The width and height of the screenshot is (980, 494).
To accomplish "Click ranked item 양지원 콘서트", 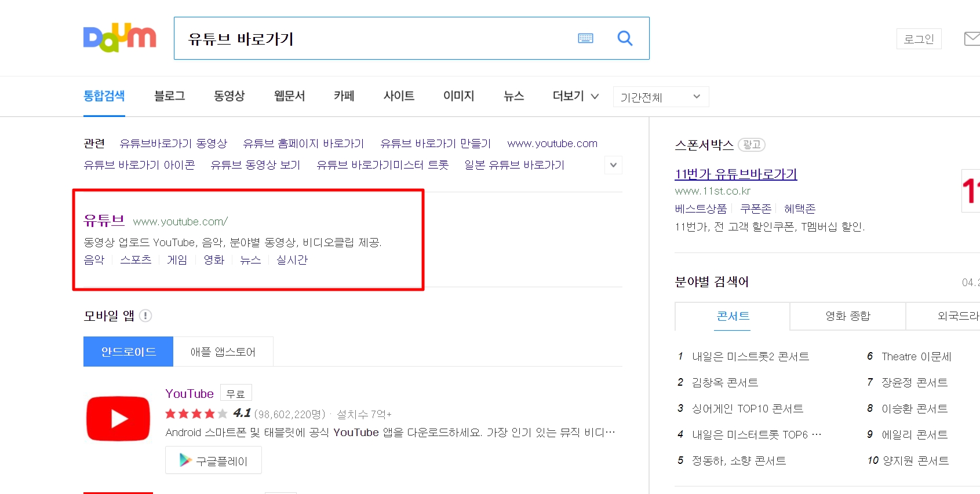I will point(916,461).
